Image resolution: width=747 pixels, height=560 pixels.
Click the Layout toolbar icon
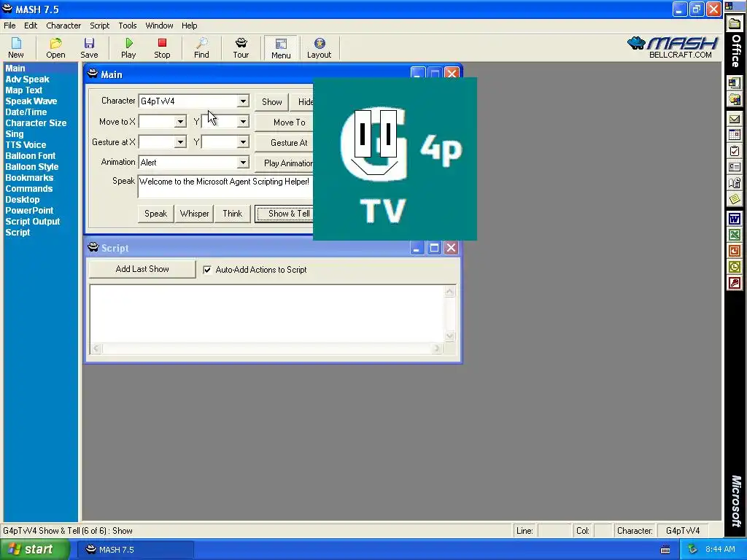click(x=320, y=48)
